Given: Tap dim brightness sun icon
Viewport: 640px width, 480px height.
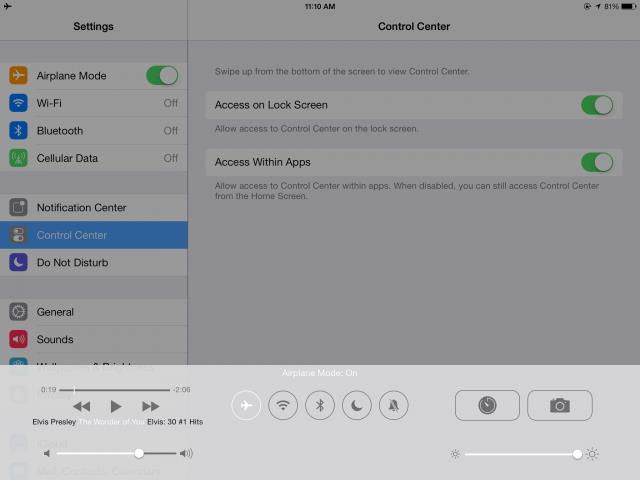Looking at the screenshot, I should point(455,454).
